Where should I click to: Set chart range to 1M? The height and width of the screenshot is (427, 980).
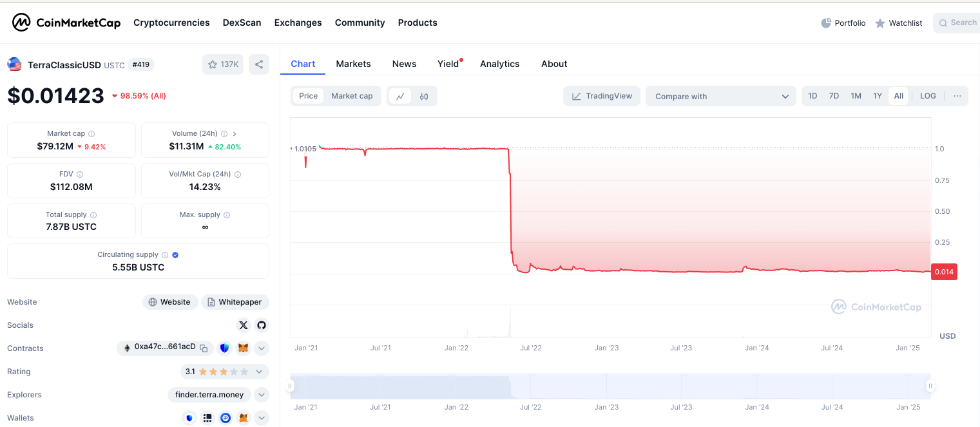(x=856, y=96)
